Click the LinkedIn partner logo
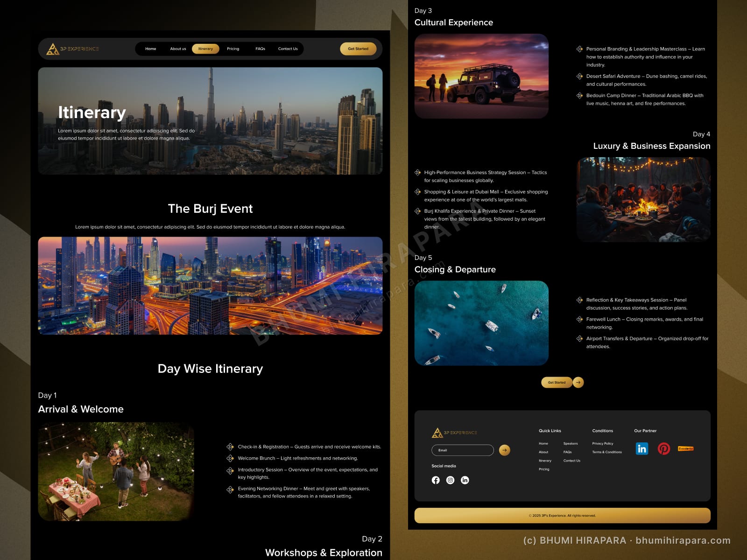The image size is (747, 560). (x=642, y=448)
